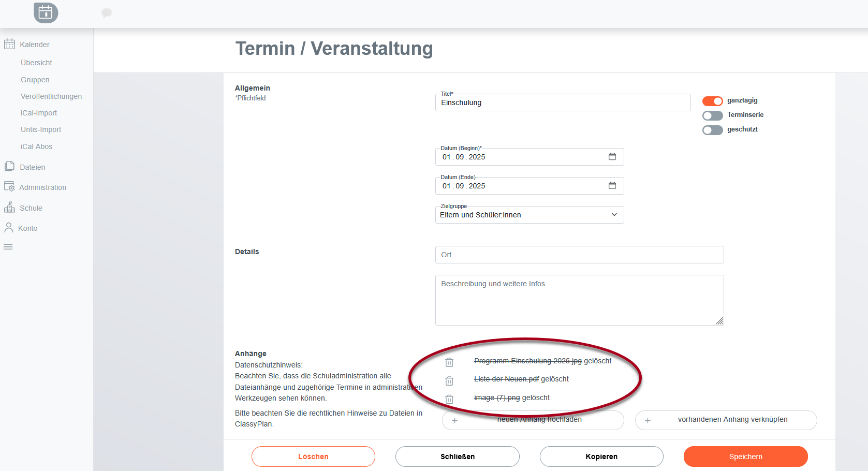Image resolution: width=868 pixels, height=471 pixels.
Task: Open the calendar app icon in the top bar
Action: (45, 13)
